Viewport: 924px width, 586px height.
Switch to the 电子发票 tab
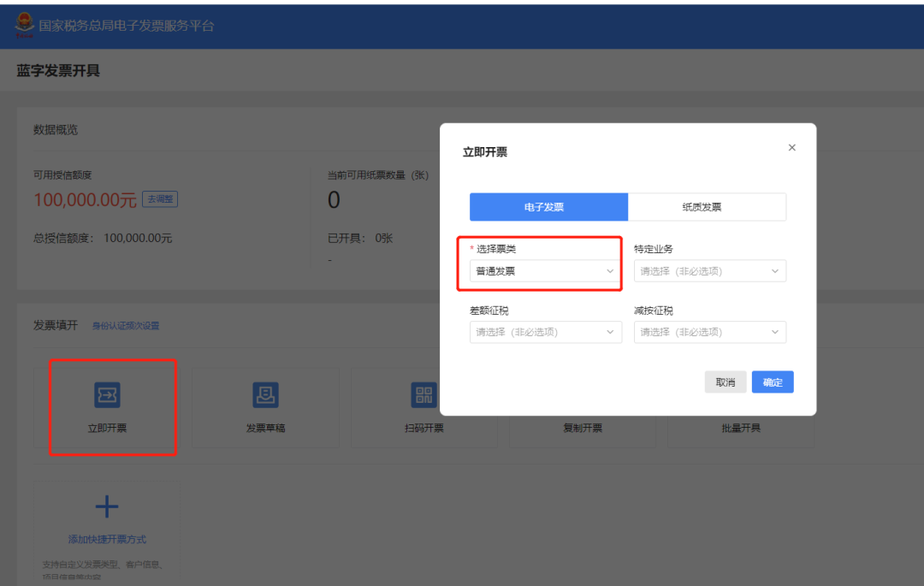tap(548, 207)
